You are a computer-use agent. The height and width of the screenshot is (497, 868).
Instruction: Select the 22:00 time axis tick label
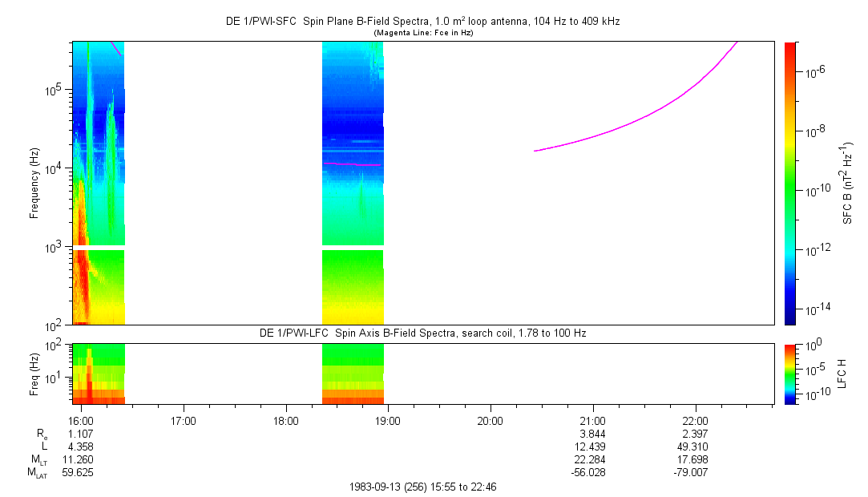point(695,420)
